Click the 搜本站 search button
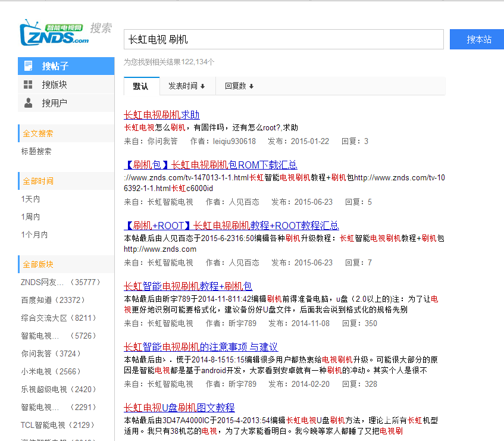 (x=478, y=39)
